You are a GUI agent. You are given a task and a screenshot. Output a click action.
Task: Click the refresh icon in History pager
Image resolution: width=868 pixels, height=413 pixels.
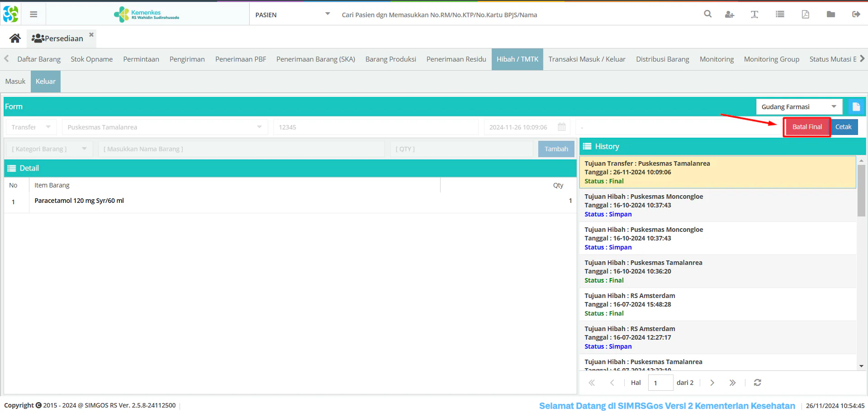[x=757, y=383]
